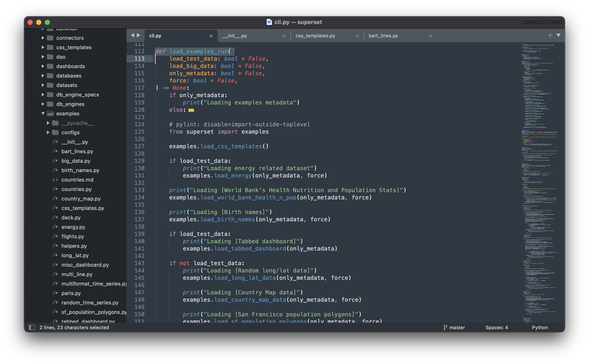Switch to the css_templates.py tab
The height and width of the screenshot is (364, 589).
[x=327, y=36]
